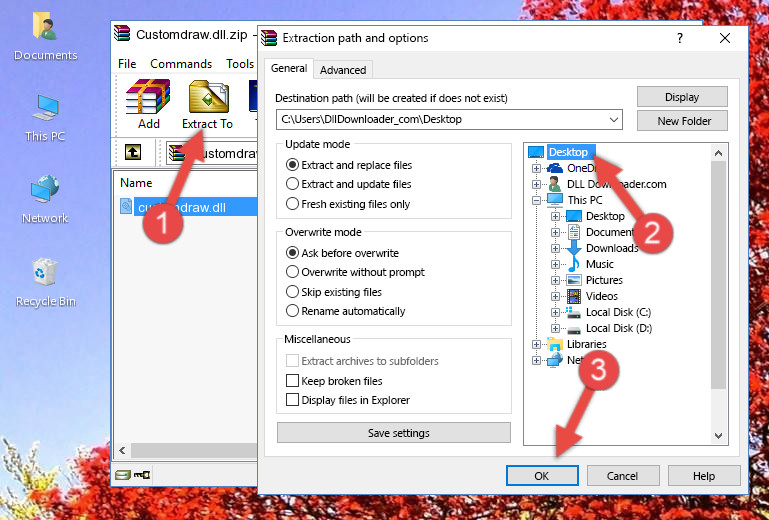The image size is (769, 520).
Task: Click the Videos folder film icon
Action: 574,296
